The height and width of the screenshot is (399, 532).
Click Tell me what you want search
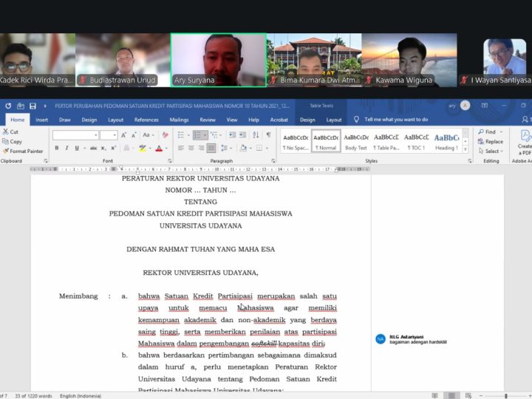pos(391,120)
